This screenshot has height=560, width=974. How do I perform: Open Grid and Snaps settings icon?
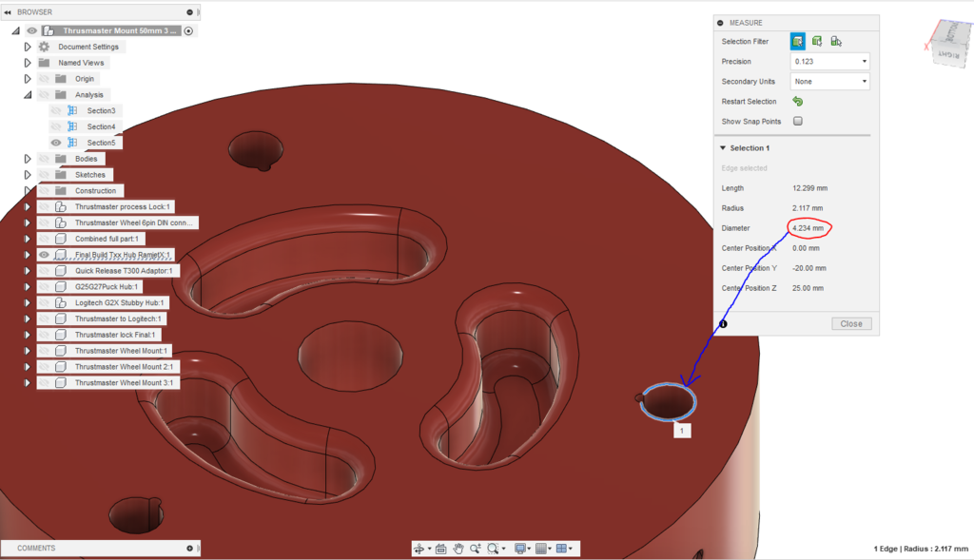(541, 549)
